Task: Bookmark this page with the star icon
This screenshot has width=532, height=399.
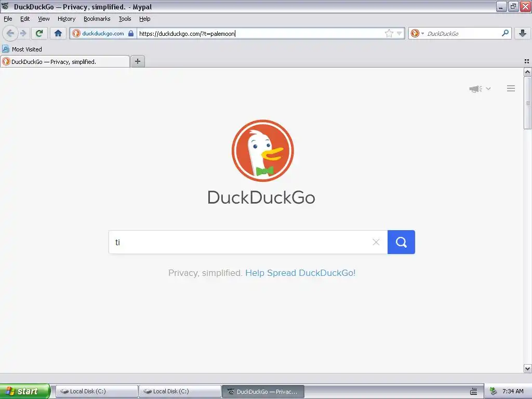Action: (x=389, y=33)
